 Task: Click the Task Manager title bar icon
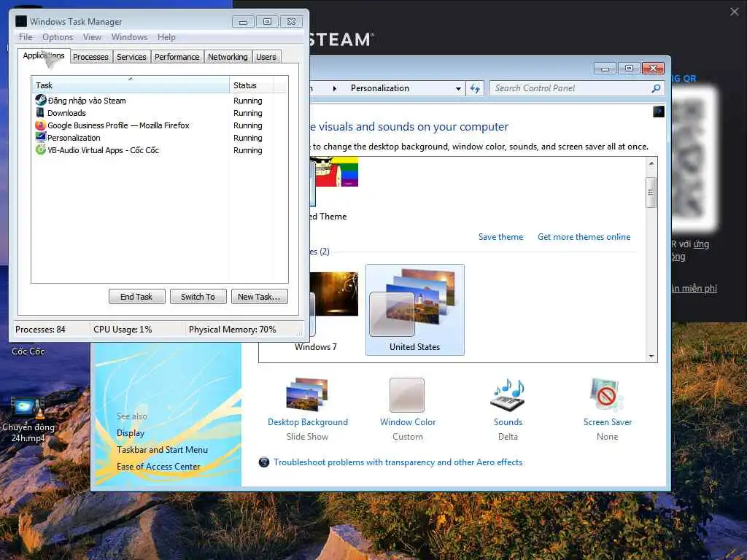pyautogui.click(x=21, y=21)
